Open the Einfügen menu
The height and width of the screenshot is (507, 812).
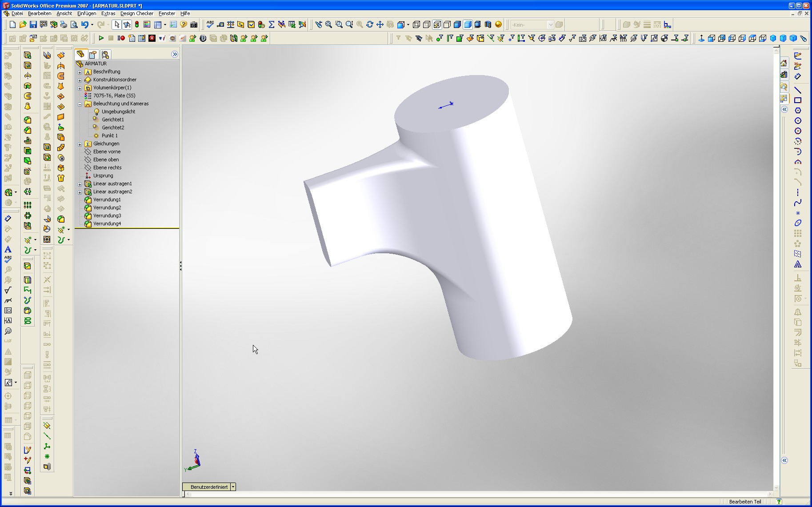(87, 13)
